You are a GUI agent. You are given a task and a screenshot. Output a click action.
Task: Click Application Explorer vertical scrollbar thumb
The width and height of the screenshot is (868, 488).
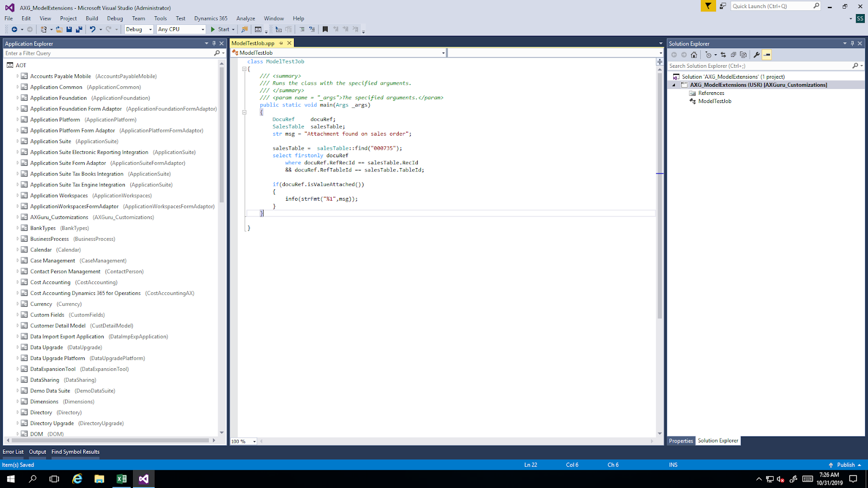click(221, 136)
